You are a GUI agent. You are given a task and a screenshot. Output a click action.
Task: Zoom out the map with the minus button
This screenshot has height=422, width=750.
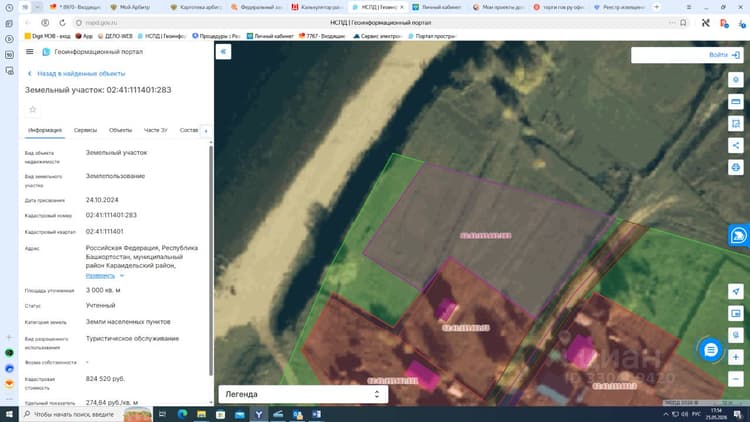(x=736, y=379)
